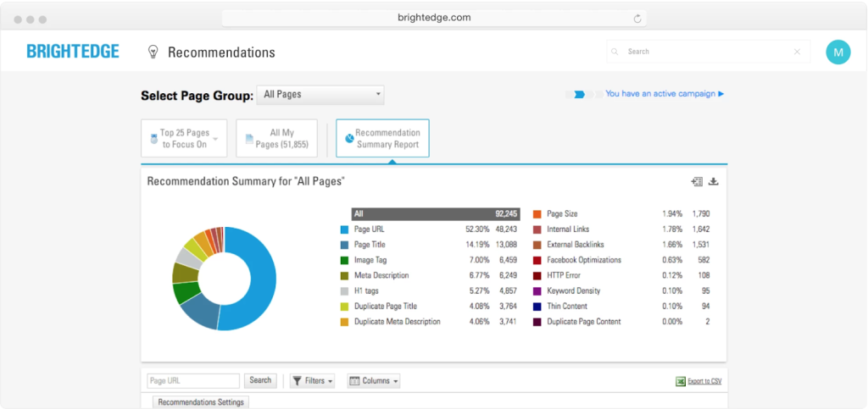This screenshot has height=409, width=868.
Task: Click the Facebook Optimizations red swatch
Action: [x=537, y=260]
